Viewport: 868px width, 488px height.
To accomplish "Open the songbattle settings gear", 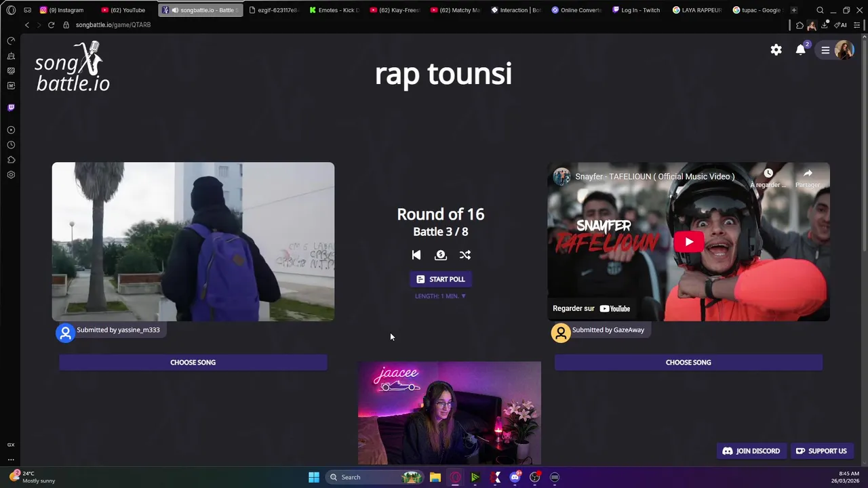I will click(x=776, y=49).
